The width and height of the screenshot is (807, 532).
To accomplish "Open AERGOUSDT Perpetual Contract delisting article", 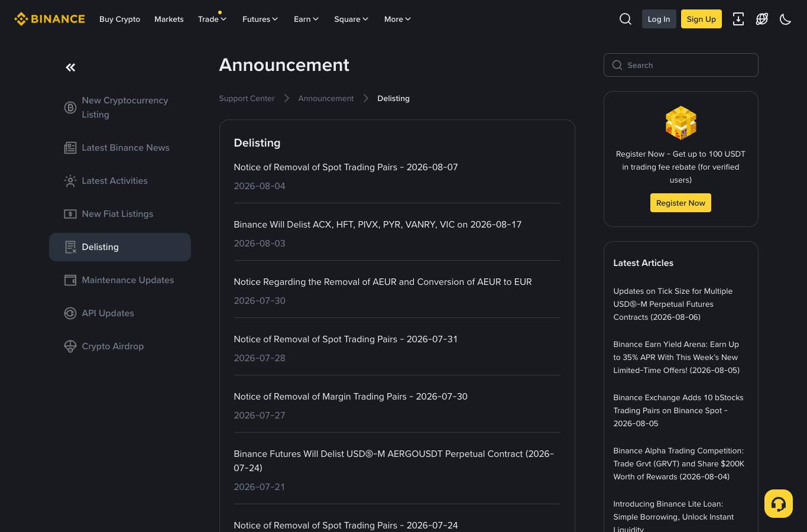I will 394,461.
